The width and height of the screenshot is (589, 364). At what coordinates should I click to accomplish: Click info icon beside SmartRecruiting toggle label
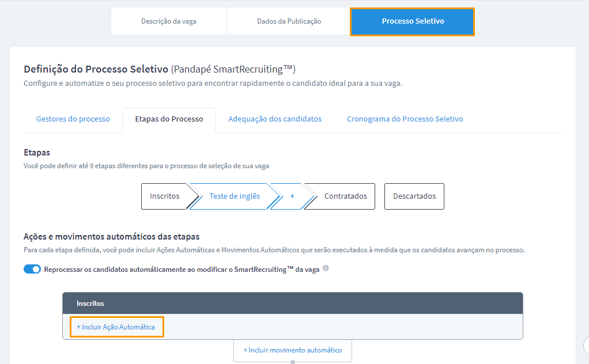pos(326,268)
